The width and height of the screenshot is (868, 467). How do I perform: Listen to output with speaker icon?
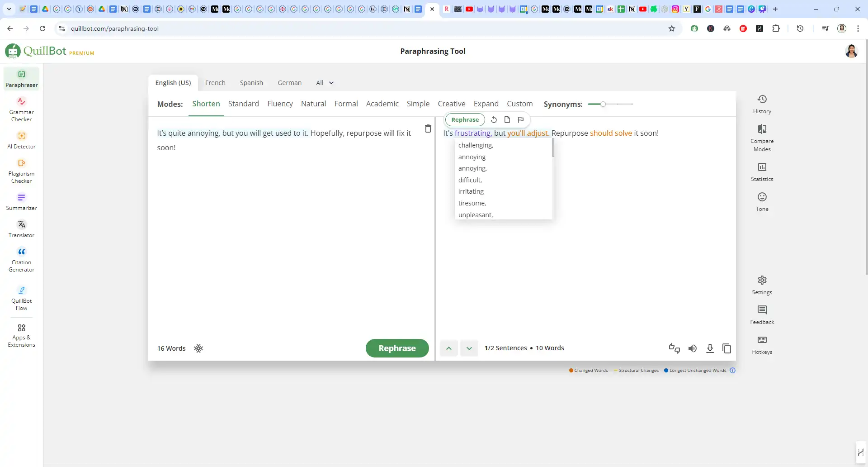click(692, 348)
